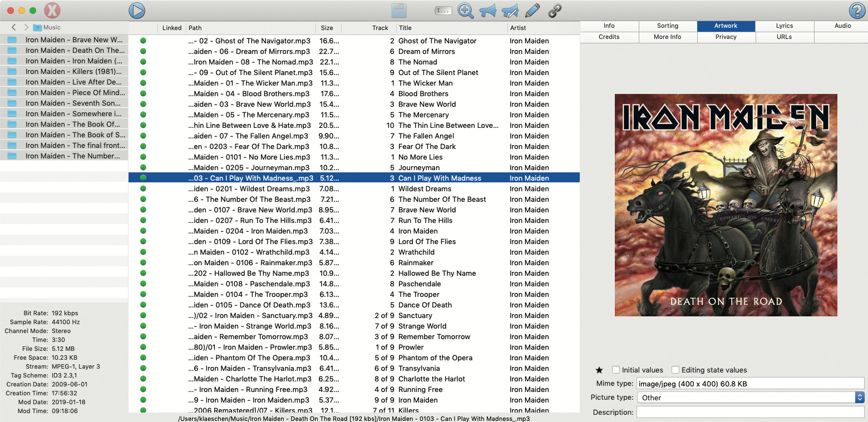Click the chain link icon in toolbar
This screenshot has height=422, width=868.
point(555,11)
